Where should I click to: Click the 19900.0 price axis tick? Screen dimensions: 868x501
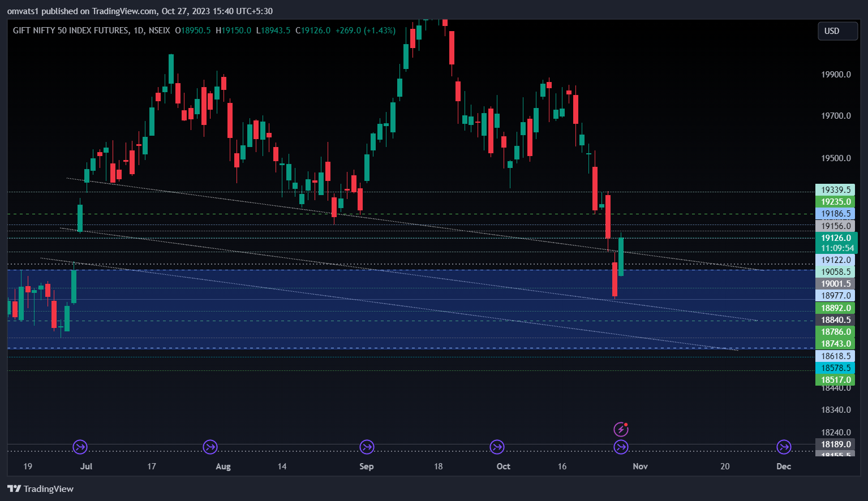point(836,75)
